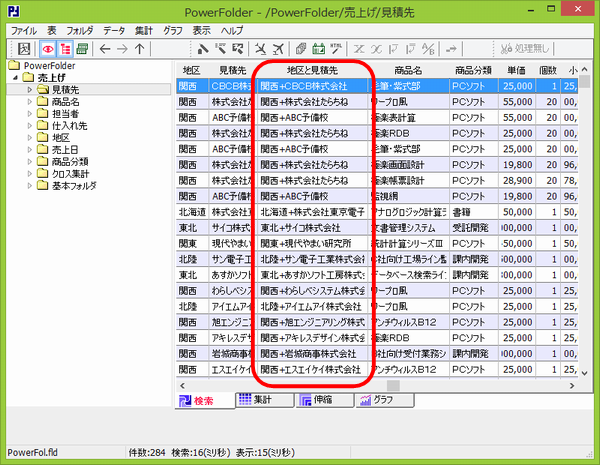Click the first black wedge tool icon
The height and width of the screenshot is (465, 600).
tap(203, 49)
